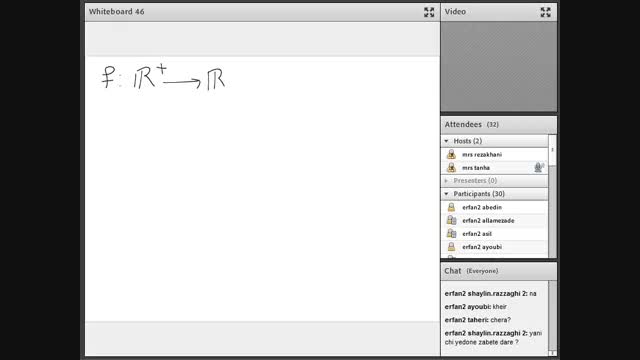Screen dimensions: 640x360
Task: Click erfan2 allamezade's participant icon
Action: point(451,220)
